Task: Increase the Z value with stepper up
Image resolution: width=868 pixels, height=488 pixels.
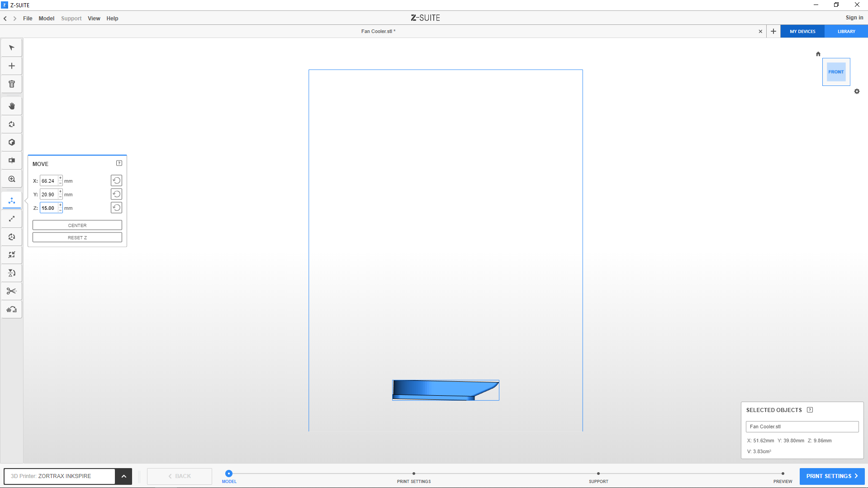Action: pyautogui.click(x=60, y=205)
